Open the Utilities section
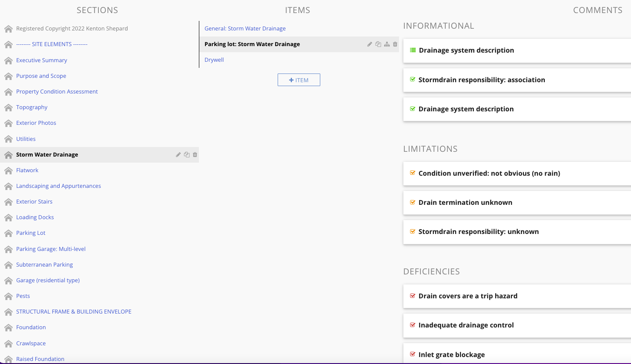The width and height of the screenshot is (631, 364). [26, 139]
